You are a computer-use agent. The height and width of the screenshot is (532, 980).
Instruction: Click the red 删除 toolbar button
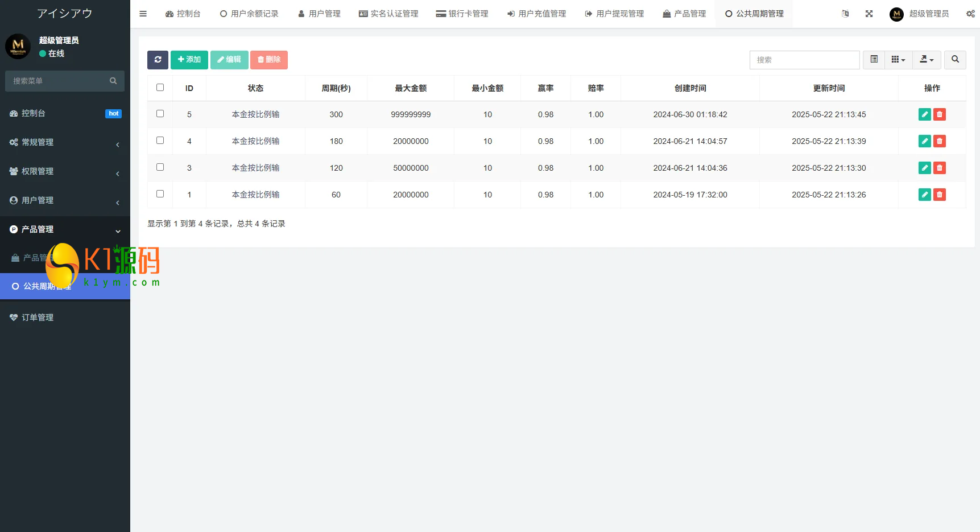(x=269, y=60)
